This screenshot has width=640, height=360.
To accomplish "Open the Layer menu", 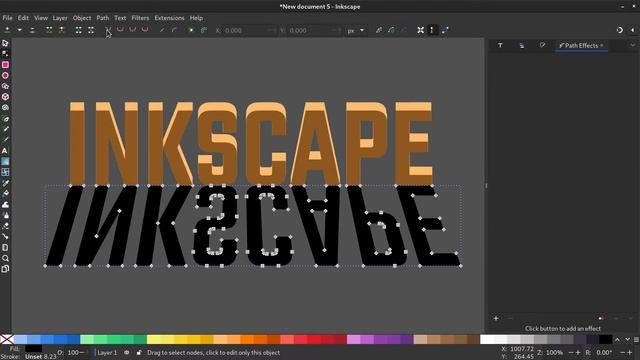I will pos(60,18).
